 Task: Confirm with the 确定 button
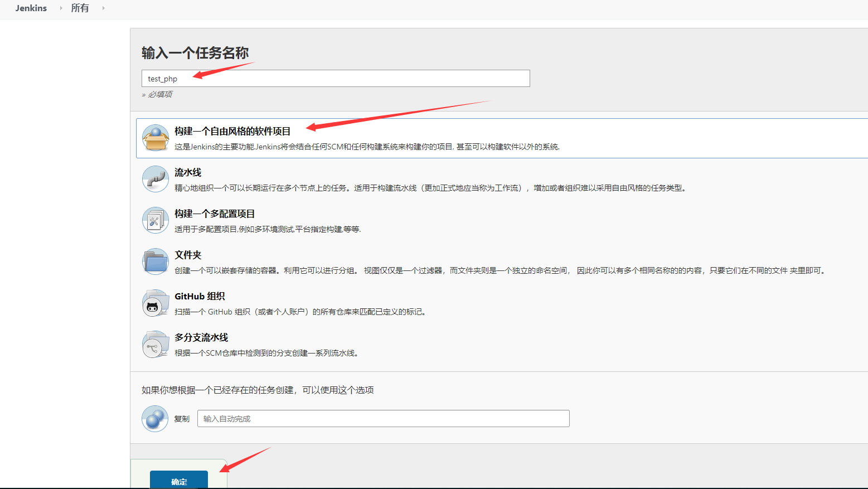pos(179,480)
